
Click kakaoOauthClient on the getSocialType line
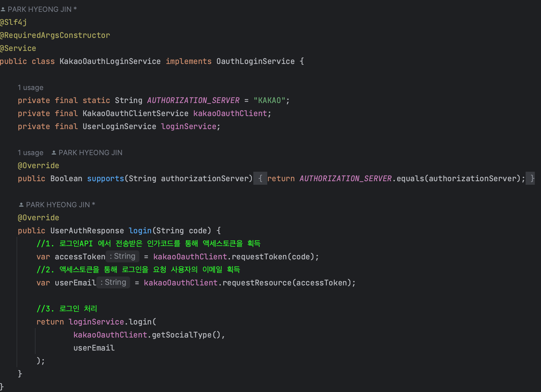click(110, 335)
